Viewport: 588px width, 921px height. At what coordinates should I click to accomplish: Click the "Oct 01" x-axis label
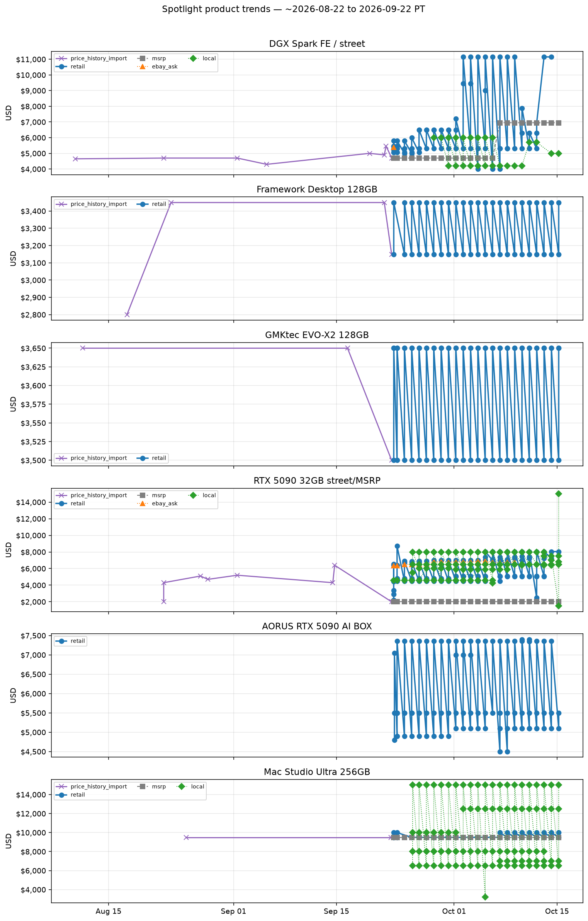(x=454, y=911)
